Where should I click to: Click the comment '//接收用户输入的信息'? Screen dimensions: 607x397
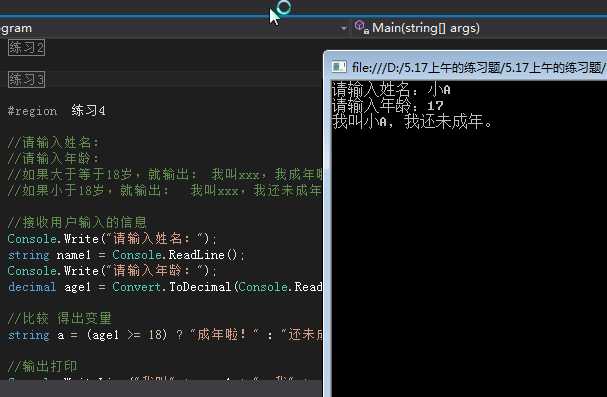(x=77, y=222)
